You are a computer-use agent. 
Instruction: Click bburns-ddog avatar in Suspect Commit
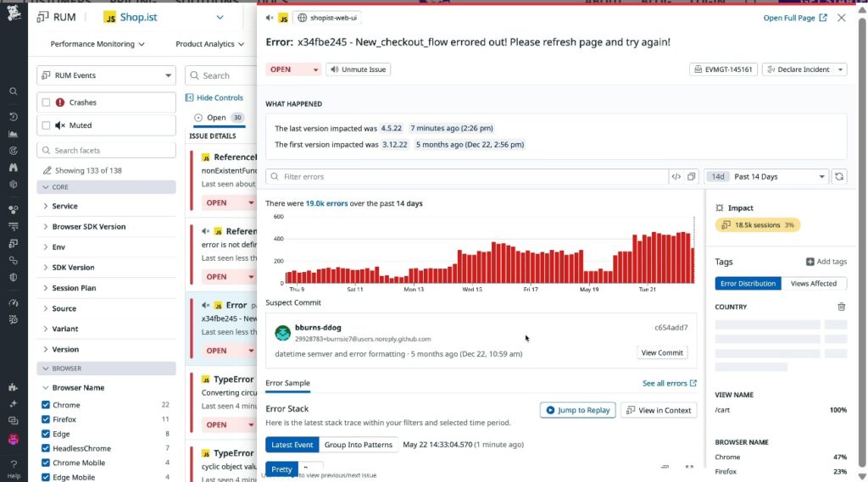(283, 333)
